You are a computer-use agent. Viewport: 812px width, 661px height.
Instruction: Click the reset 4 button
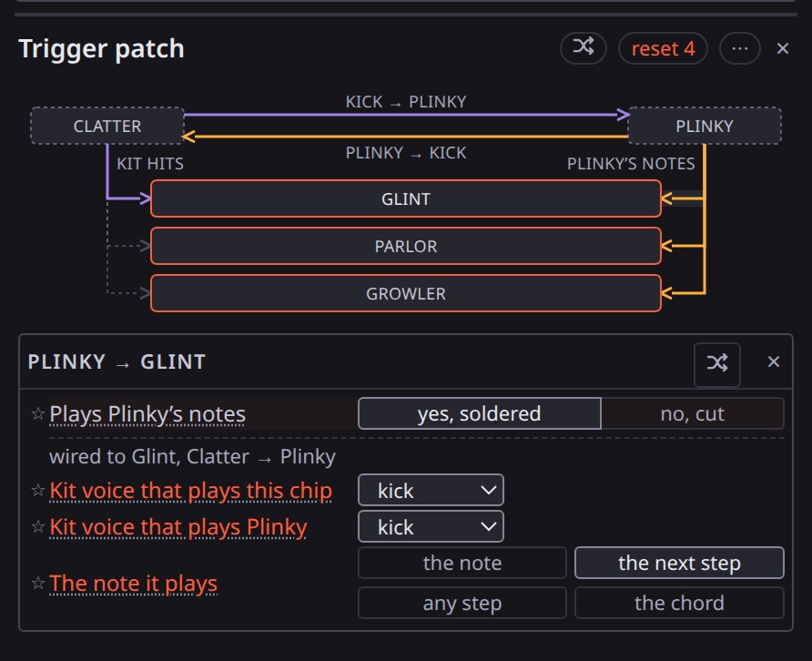click(663, 48)
